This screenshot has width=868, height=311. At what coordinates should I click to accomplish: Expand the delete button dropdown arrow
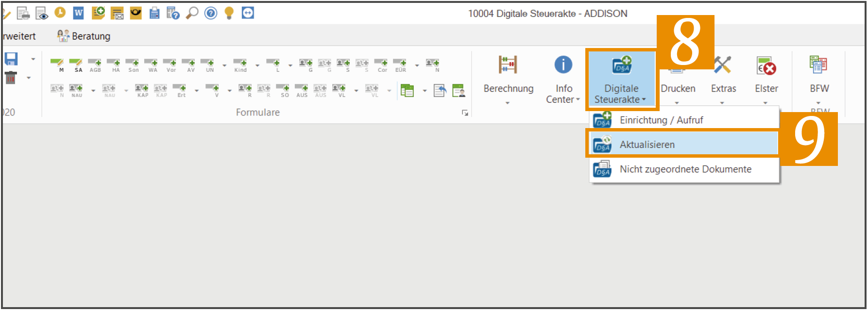pyautogui.click(x=29, y=78)
